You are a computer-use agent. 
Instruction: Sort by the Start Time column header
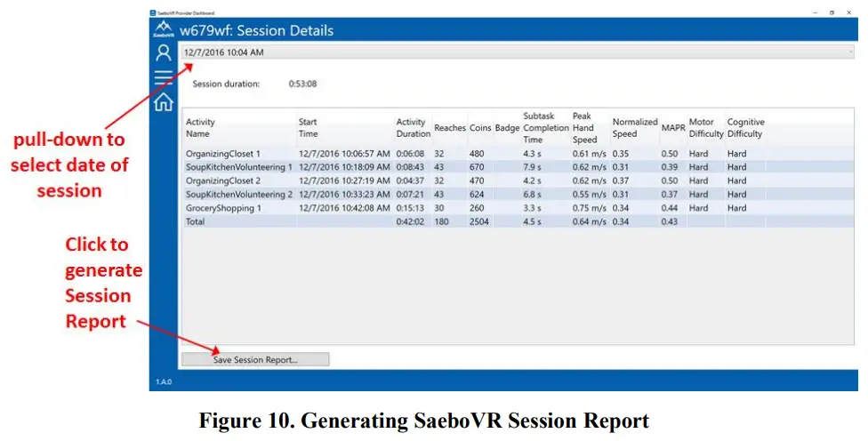pyautogui.click(x=309, y=128)
